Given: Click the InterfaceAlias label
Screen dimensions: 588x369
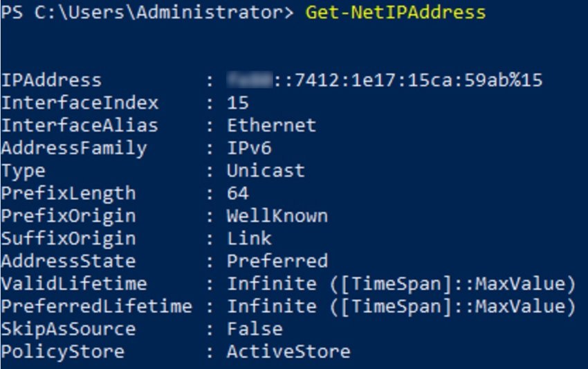Looking at the screenshot, I should tap(80, 125).
